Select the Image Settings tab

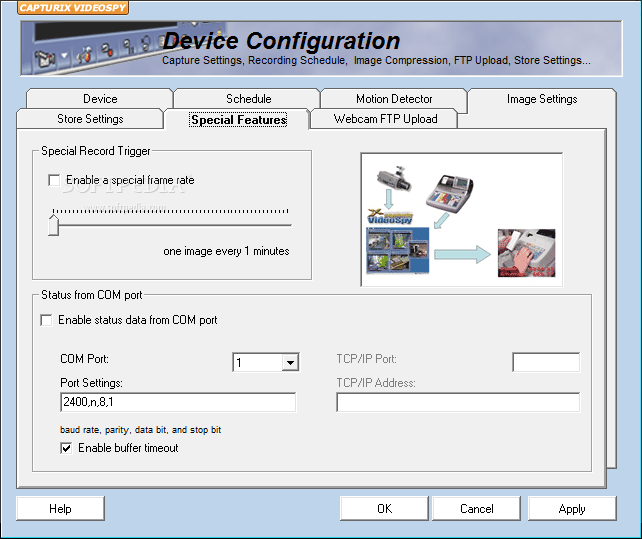point(542,99)
